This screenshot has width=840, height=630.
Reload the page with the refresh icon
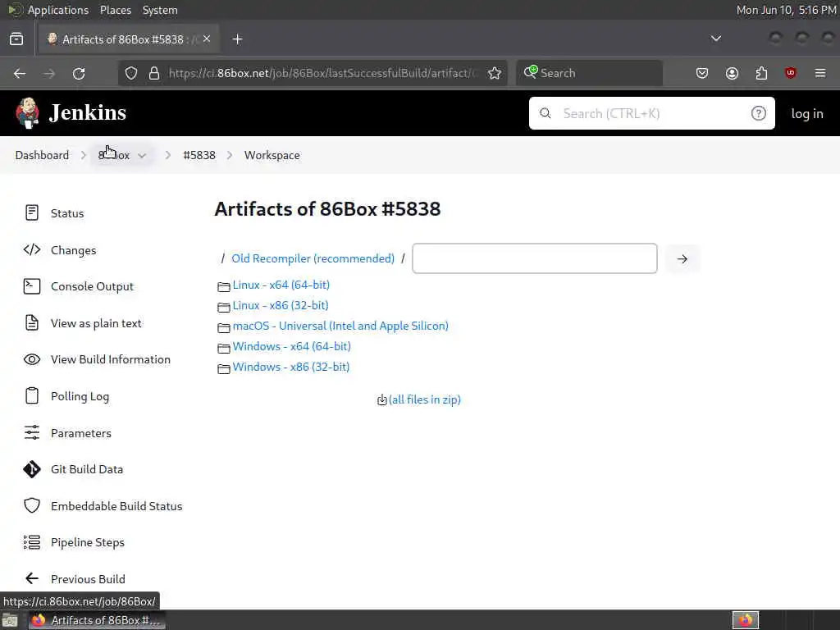(79, 73)
